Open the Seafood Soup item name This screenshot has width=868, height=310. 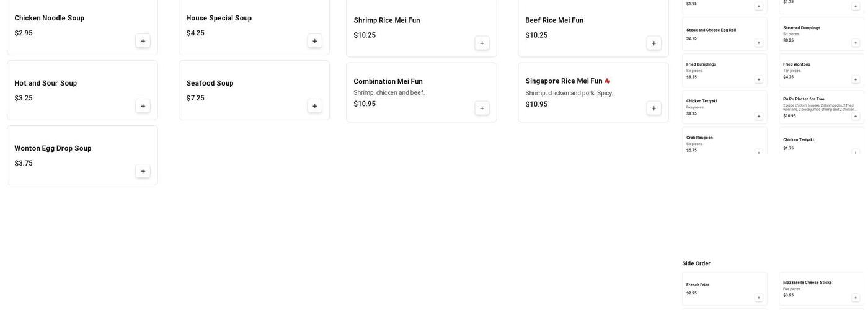click(x=210, y=83)
